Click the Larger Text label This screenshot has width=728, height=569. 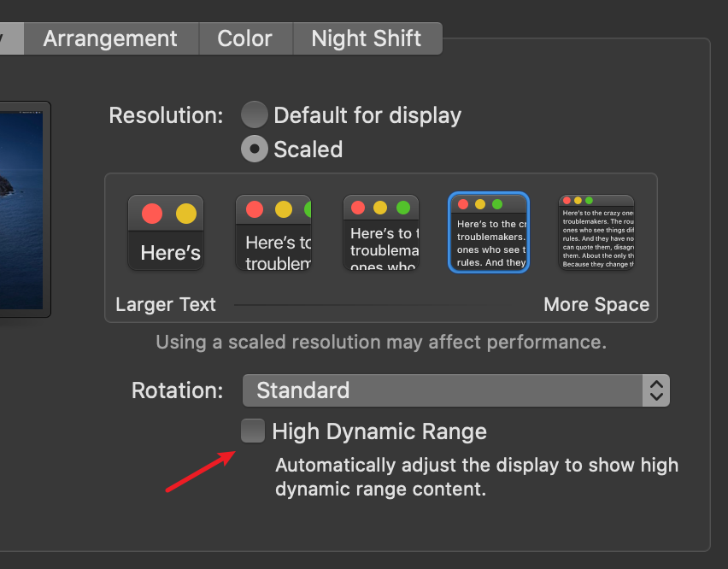(x=166, y=305)
